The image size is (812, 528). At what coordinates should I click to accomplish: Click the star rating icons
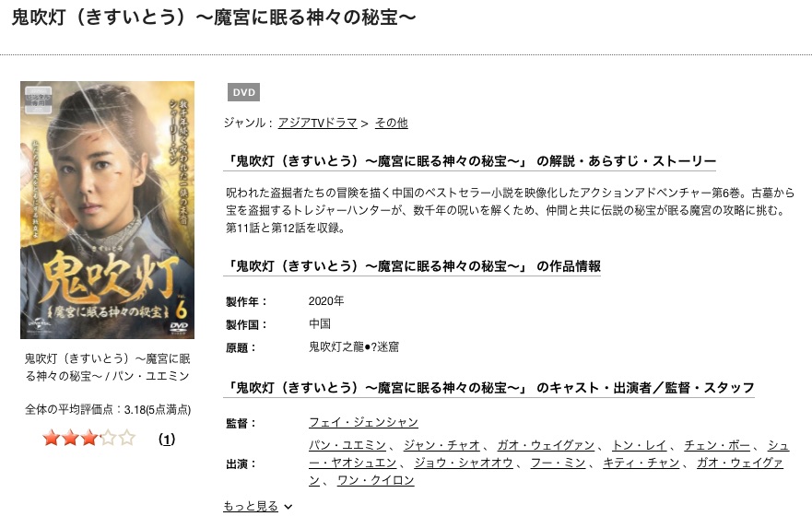point(89,439)
